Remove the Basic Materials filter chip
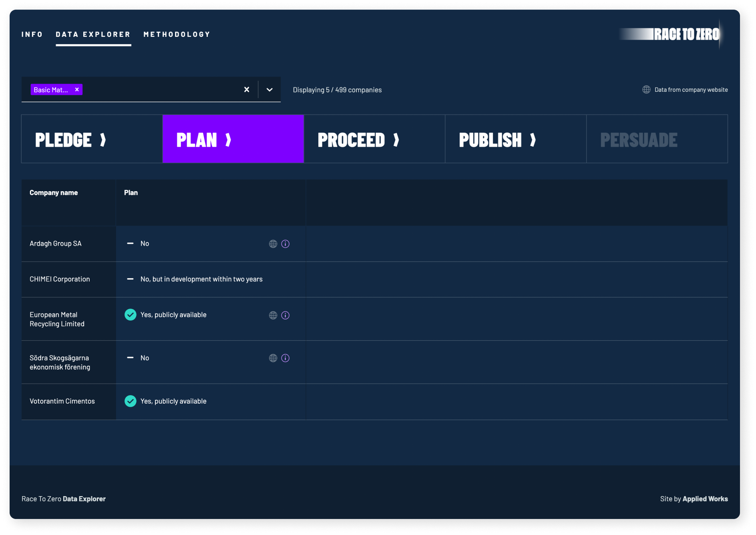 76,89
